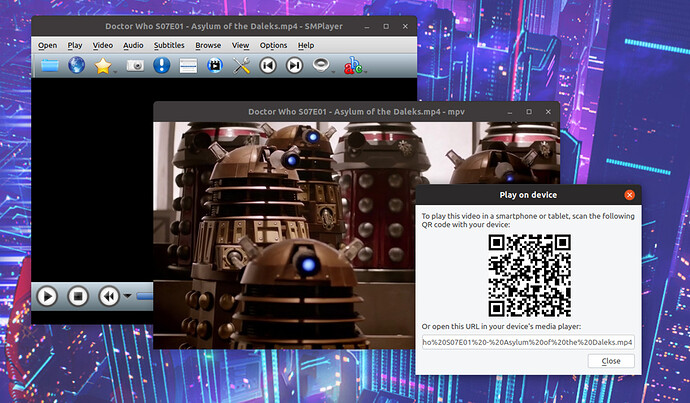Start playback with SMPlayer play button

[47, 297]
